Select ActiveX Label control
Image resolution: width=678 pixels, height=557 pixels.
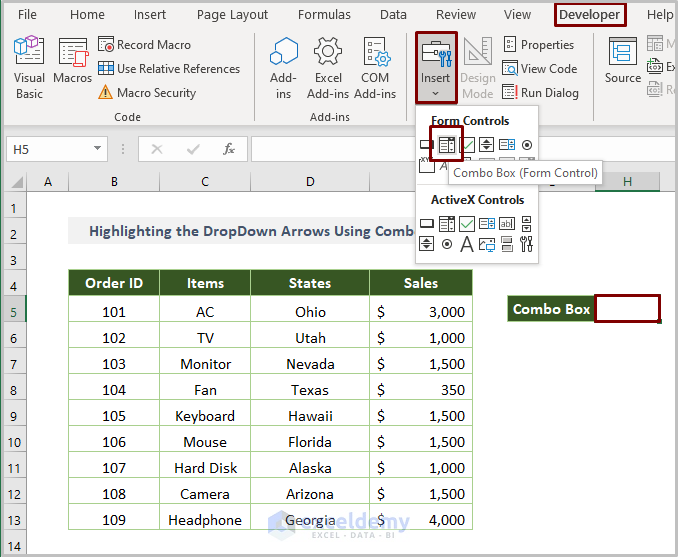[467, 244]
